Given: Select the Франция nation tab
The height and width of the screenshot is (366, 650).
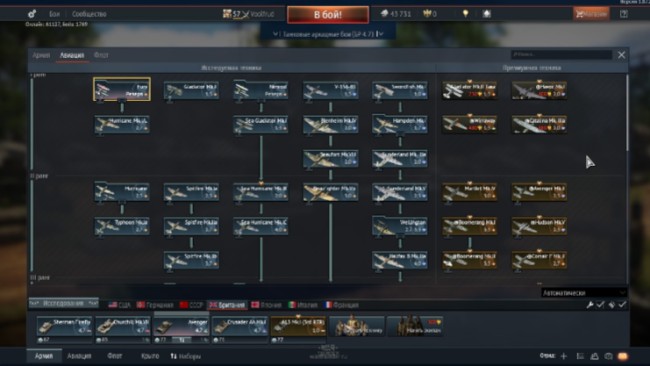Looking at the screenshot, I should pyautogui.click(x=342, y=305).
